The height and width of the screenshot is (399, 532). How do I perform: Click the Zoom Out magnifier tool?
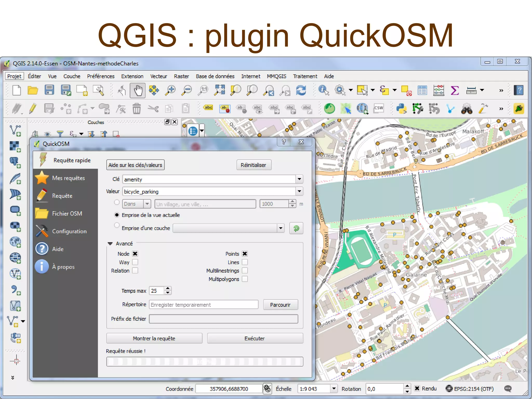(187, 90)
